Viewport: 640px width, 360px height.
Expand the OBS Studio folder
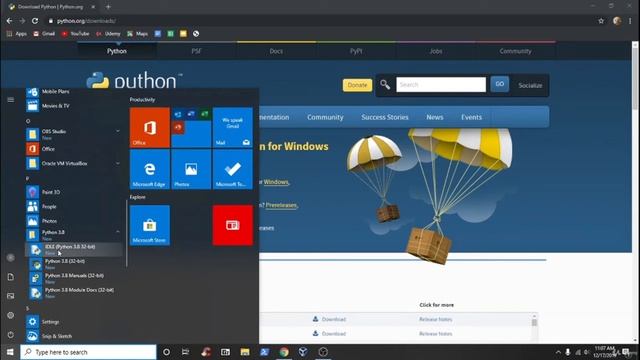[x=118, y=131]
